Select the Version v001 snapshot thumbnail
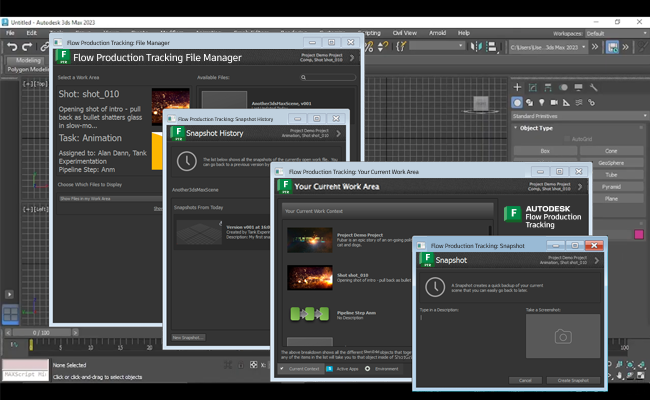This screenshot has height=400, width=650. tap(199, 232)
